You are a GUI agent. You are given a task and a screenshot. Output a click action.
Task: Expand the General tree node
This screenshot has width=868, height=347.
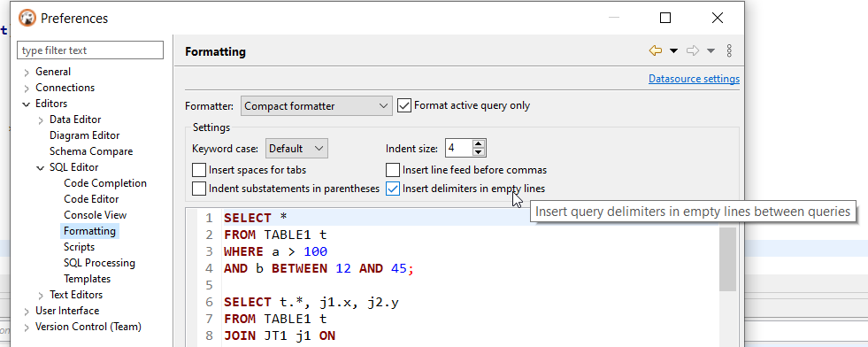27,72
